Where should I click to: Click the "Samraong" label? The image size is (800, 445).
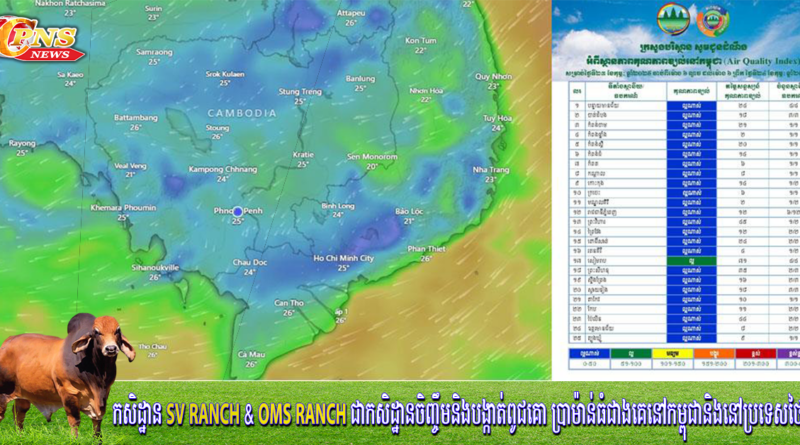tap(154, 52)
